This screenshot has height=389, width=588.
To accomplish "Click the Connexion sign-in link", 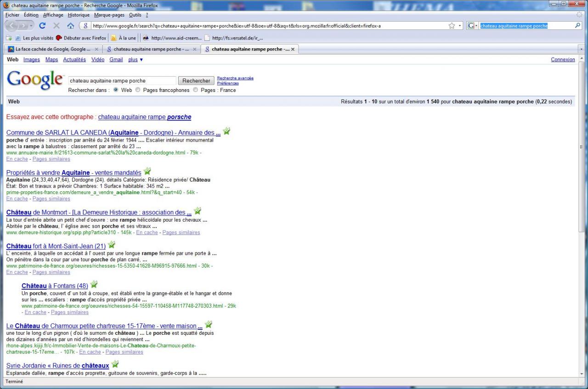I will coord(563,59).
